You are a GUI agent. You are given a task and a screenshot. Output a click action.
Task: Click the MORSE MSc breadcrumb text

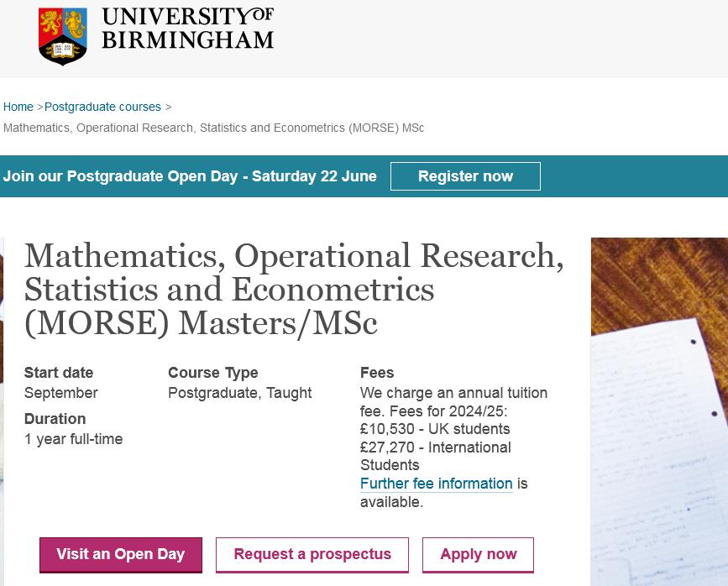[x=213, y=128]
